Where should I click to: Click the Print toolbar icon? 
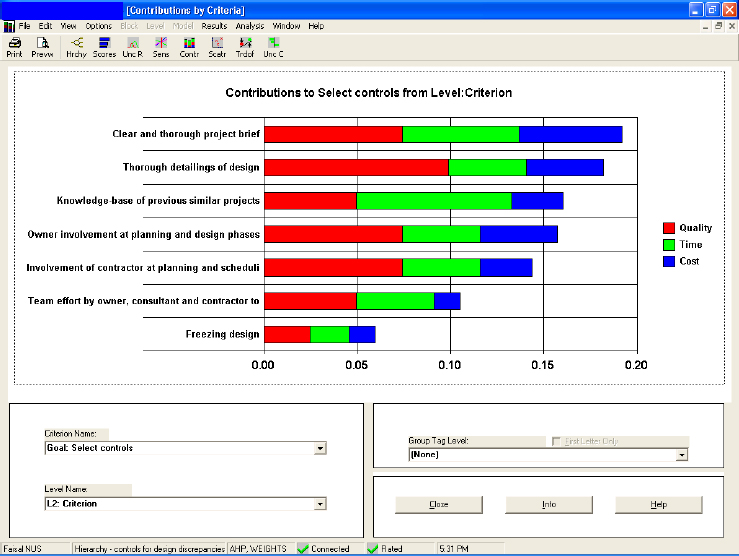point(14,47)
